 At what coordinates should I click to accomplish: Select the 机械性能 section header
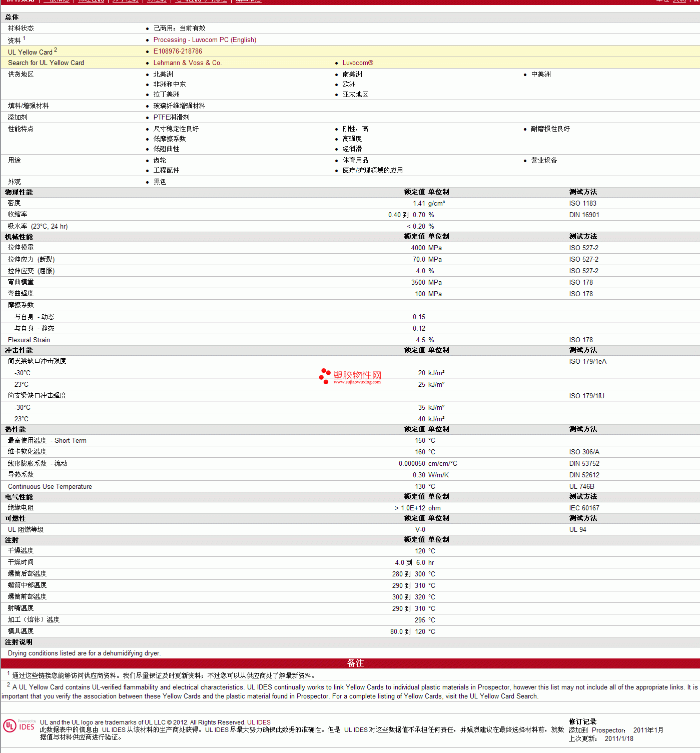click(x=19, y=237)
